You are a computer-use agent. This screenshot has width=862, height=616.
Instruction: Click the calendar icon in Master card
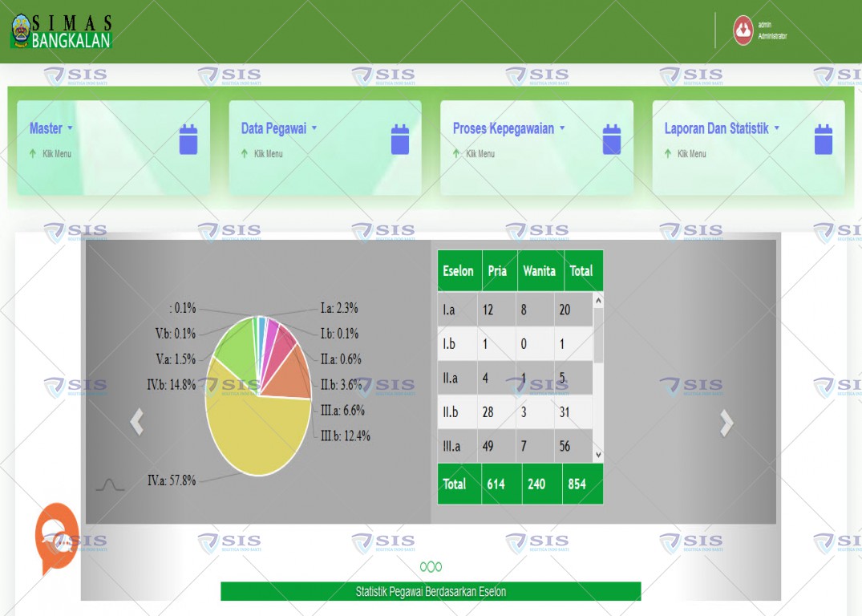188,139
